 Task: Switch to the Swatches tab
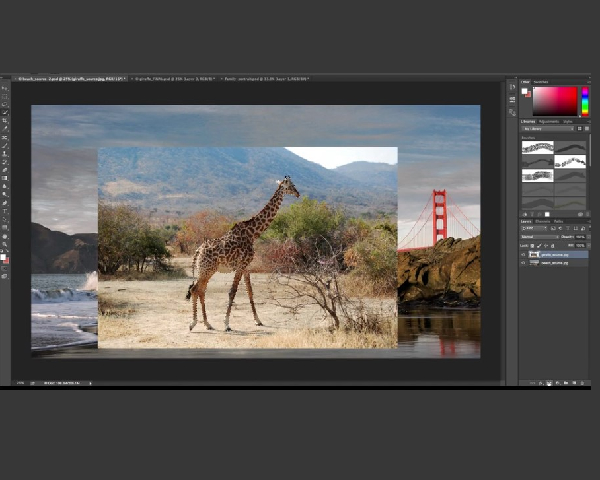click(541, 82)
